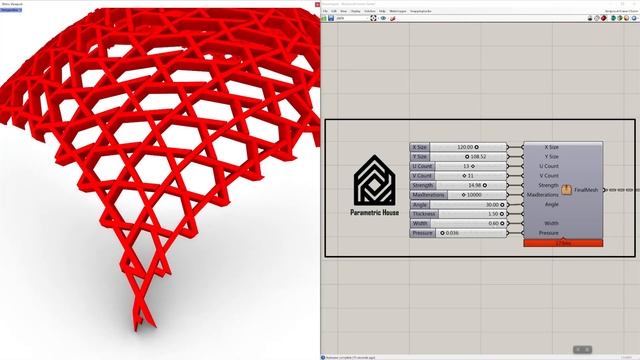Select the Thickness slider name label

[424, 214]
